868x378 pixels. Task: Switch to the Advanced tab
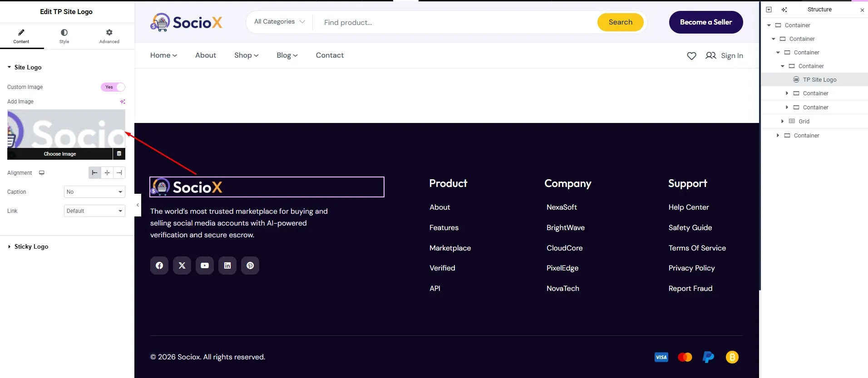tap(109, 36)
